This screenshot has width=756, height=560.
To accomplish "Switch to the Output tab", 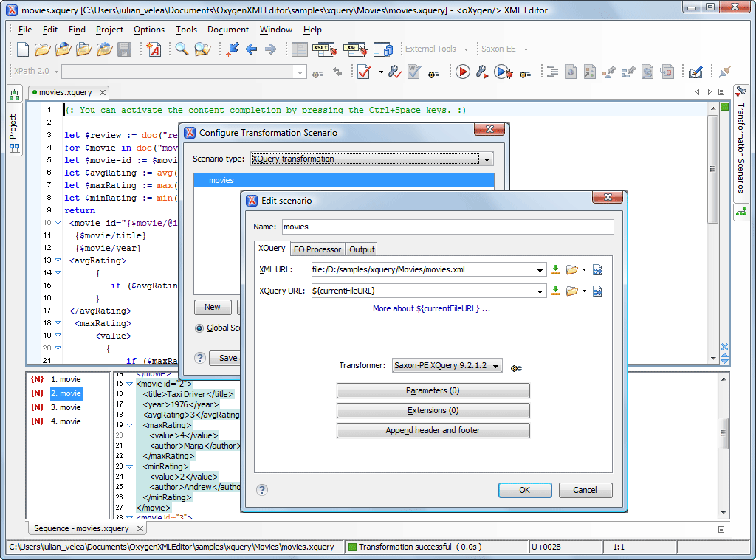I will pos(362,249).
